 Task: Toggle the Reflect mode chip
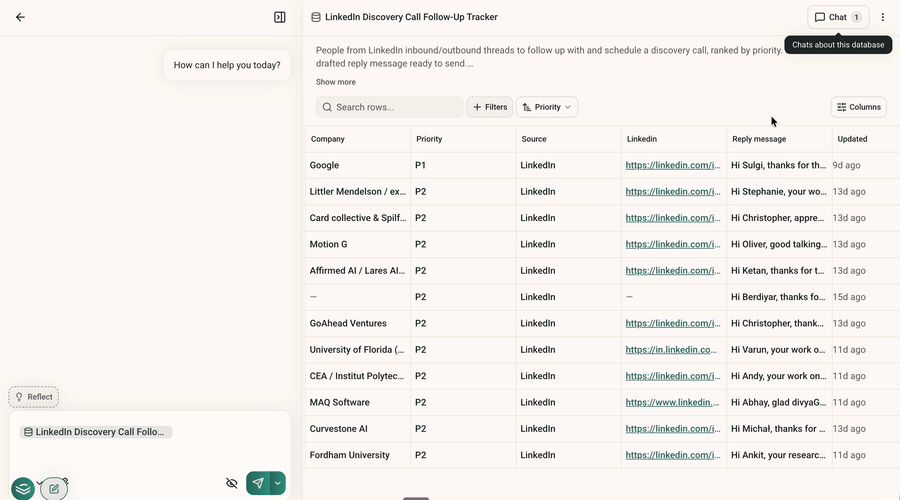click(33, 397)
